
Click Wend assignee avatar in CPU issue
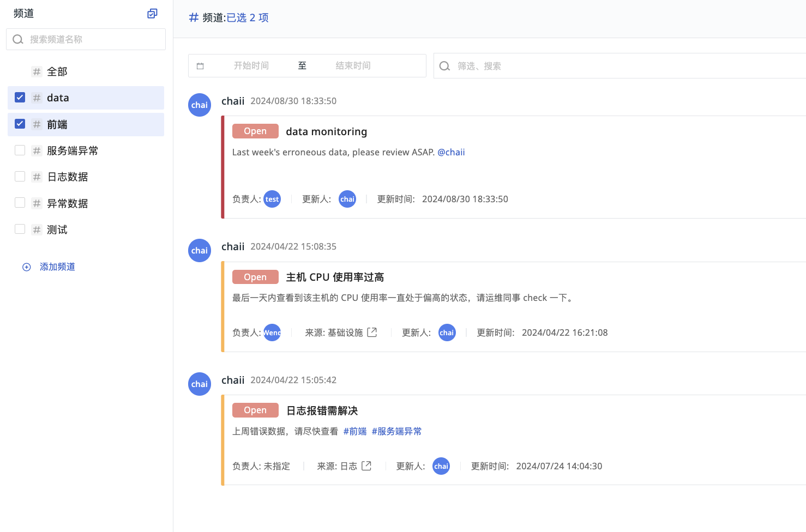coord(272,332)
